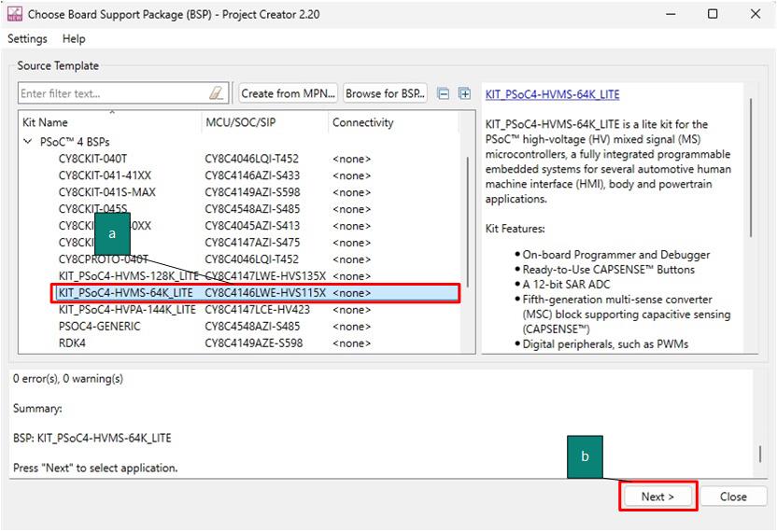Click the description panel vertical scrollbar

pos(751,167)
